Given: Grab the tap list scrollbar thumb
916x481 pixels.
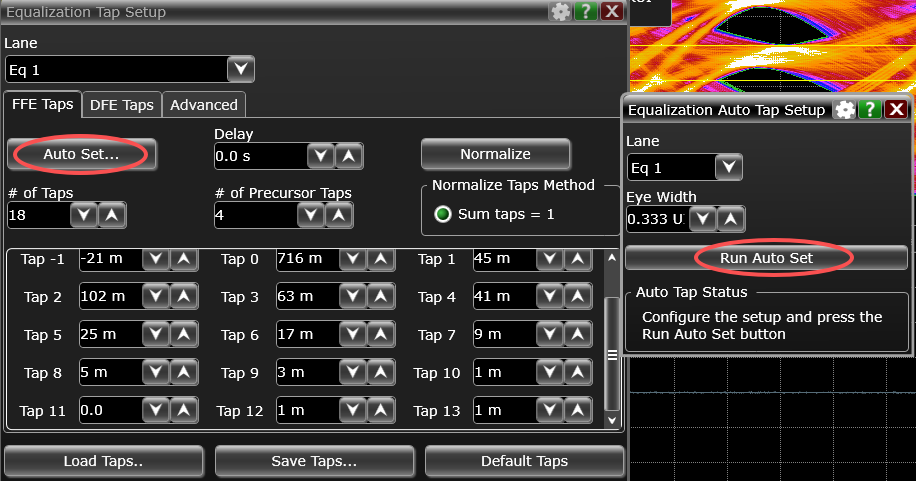Looking at the screenshot, I should click(612, 354).
